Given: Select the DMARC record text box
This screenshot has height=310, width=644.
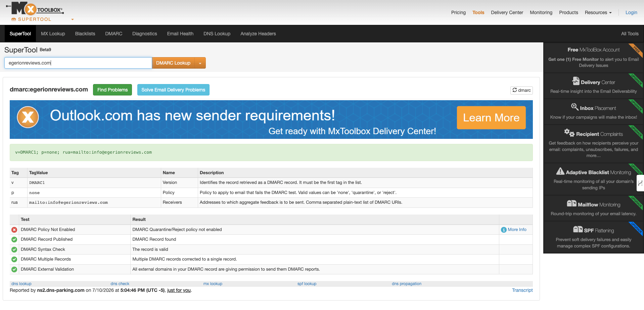Looking at the screenshot, I should (271, 152).
